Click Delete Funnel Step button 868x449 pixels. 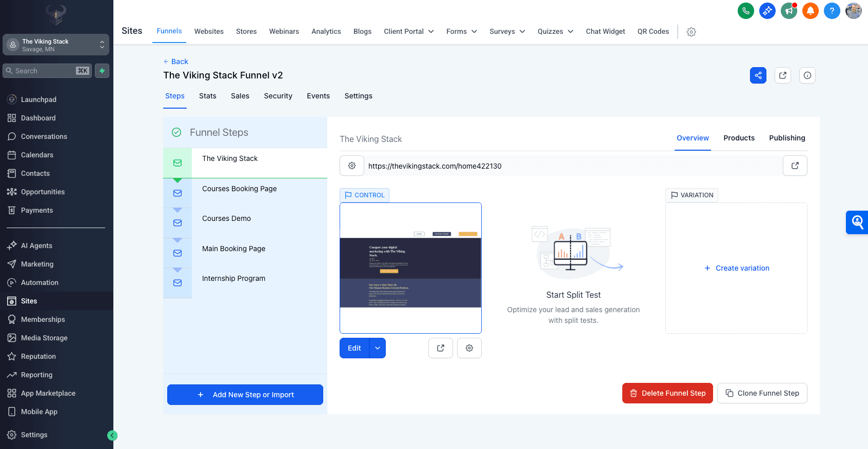tap(667, 393)
